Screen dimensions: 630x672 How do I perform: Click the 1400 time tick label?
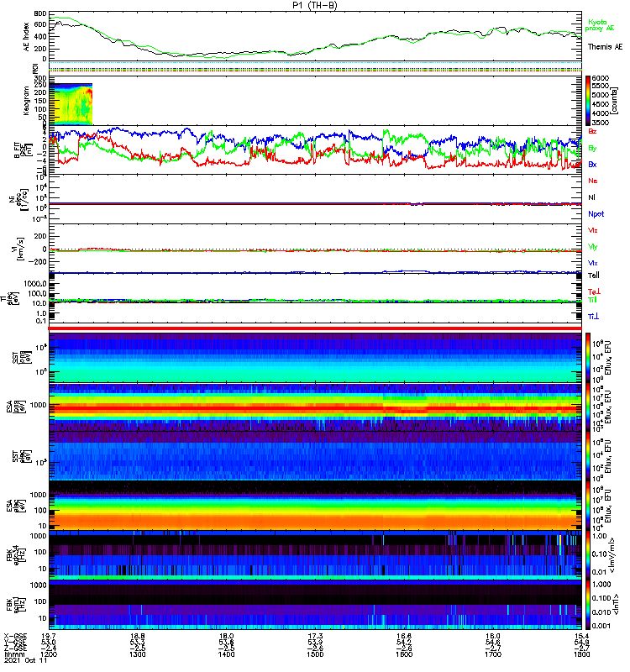coord(226,654)
